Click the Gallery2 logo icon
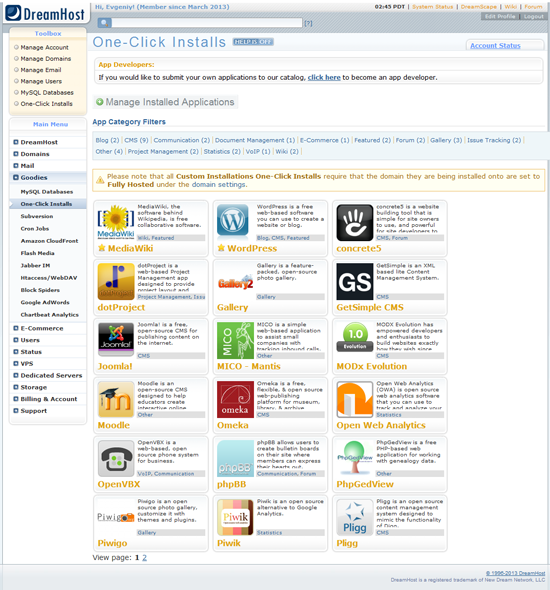This screenshot has height=590, width=550. [x=235, y=282]
